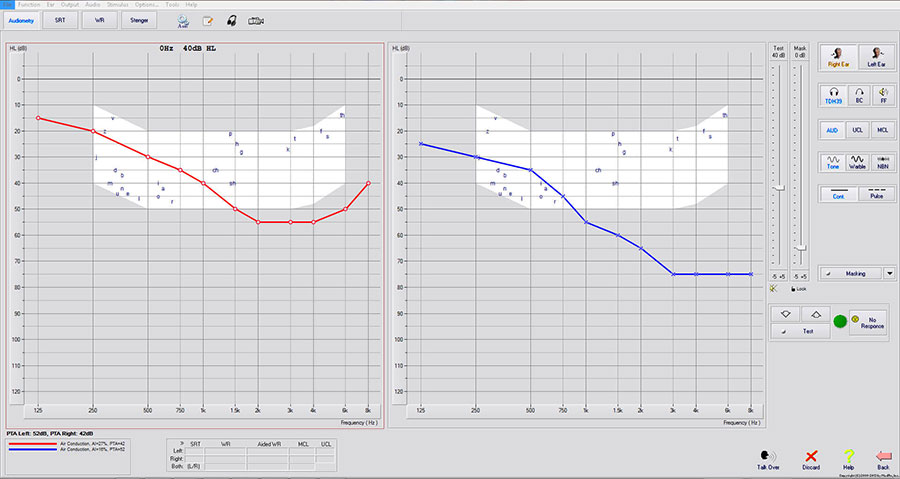This screenshot has height=479, width=900.
Task: Switch to Left Ear
Action: (877, 55)
